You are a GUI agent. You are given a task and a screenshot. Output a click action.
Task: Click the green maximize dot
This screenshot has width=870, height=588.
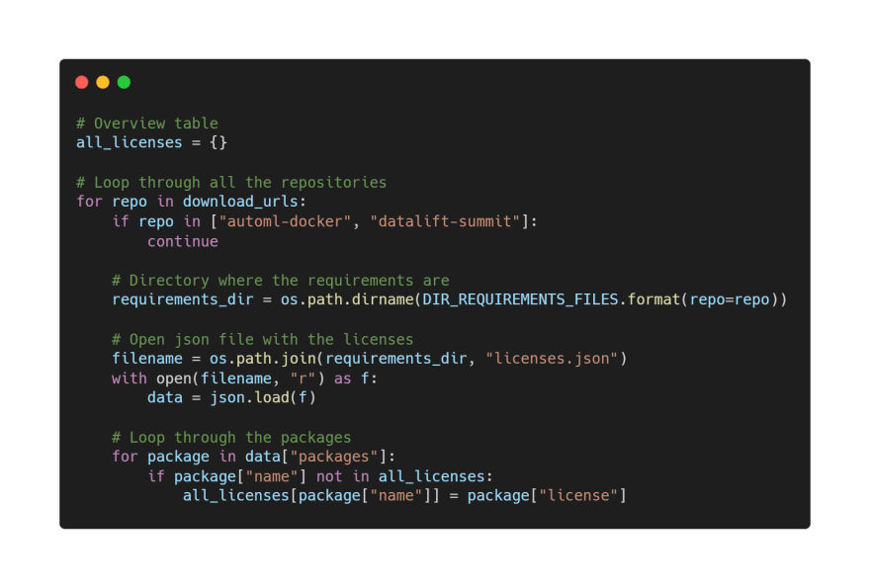tap(124, 82)
